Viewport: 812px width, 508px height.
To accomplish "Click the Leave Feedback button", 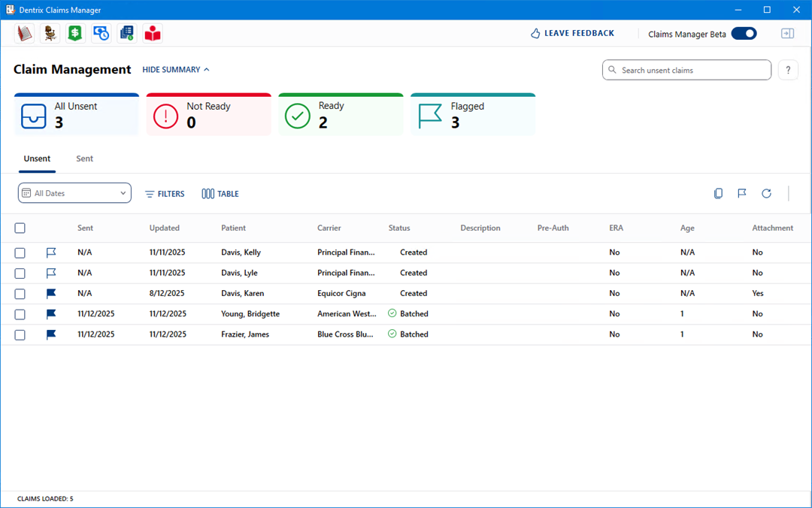I will (x=572, y=34).
